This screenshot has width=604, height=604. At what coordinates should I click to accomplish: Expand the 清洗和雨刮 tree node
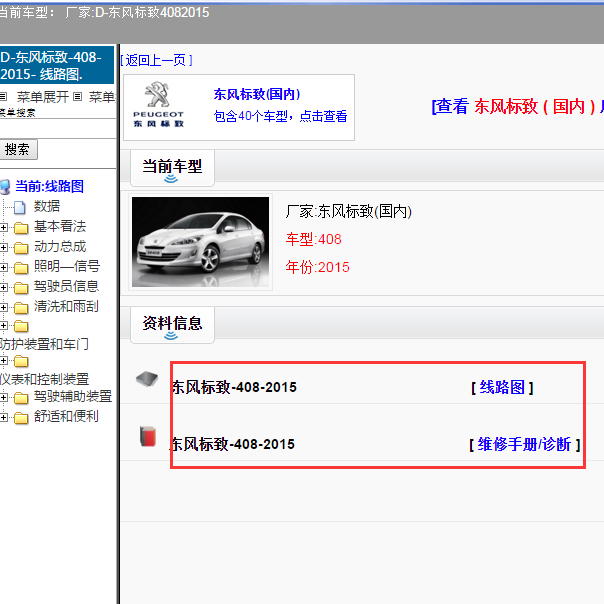click(3, 307)
